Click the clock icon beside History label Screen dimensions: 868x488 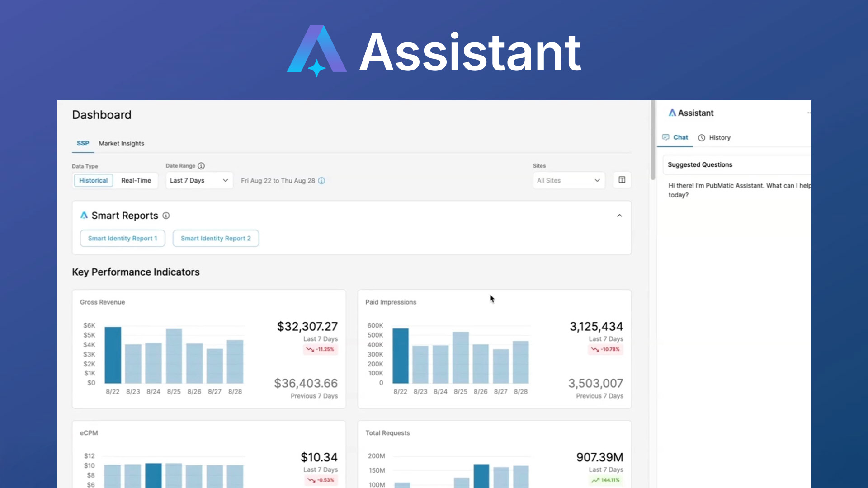702,137
